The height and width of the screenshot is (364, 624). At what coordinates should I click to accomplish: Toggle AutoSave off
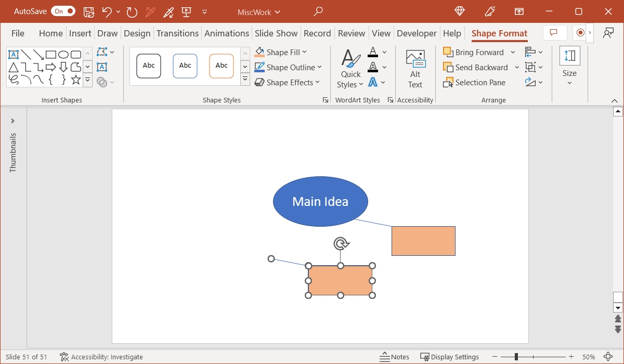63,10
